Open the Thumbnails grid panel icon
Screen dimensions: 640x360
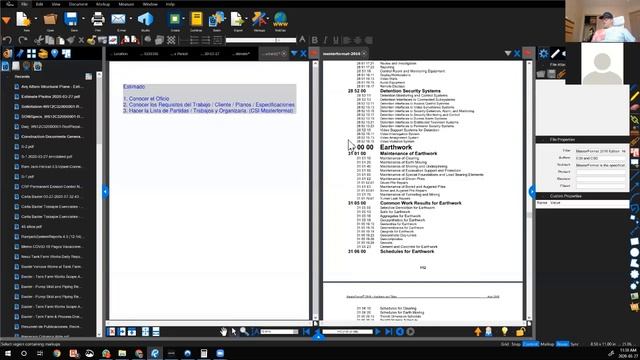[x=31, y=53]
